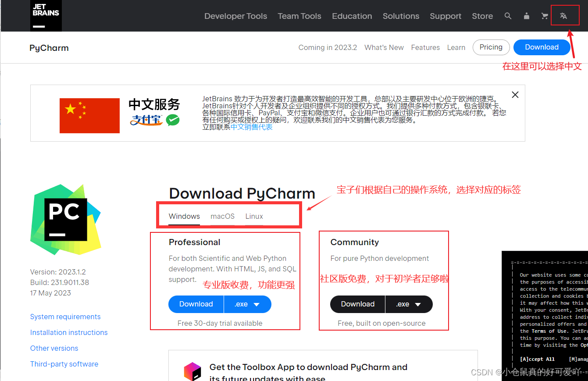Open the language translate icon

[563, 16]
